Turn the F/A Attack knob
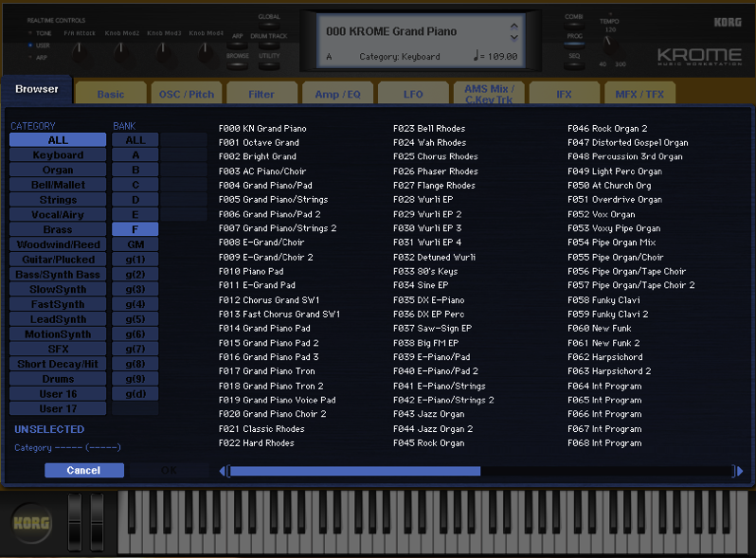Viewport: 756px width, 558px height. [x=80, y=51]
